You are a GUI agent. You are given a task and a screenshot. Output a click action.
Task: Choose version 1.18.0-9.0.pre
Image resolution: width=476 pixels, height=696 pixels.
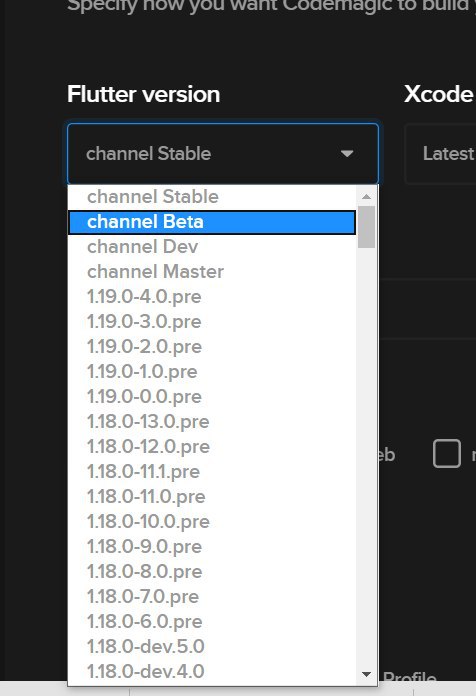(x=212, y=546)
